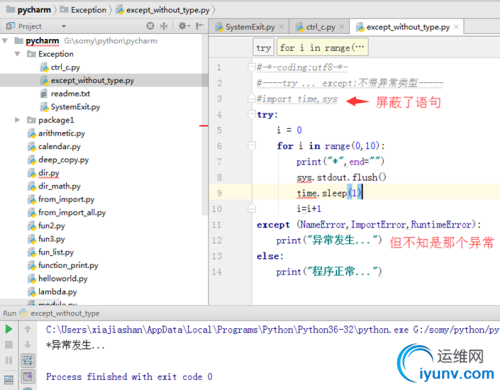This screenshot has height=390, width=500.
Task: Select function_print.py in the project tree
Action: pos(68,265)
